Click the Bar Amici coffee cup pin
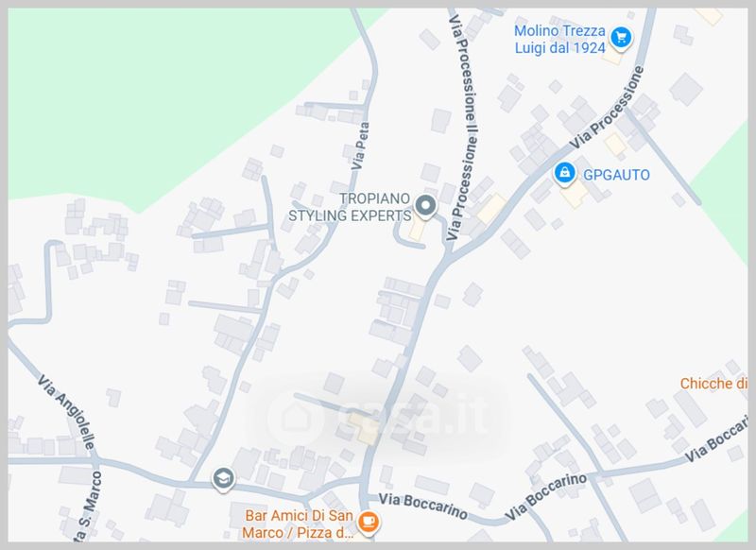Screen dimensions: 756x550 tap(369, 522)
